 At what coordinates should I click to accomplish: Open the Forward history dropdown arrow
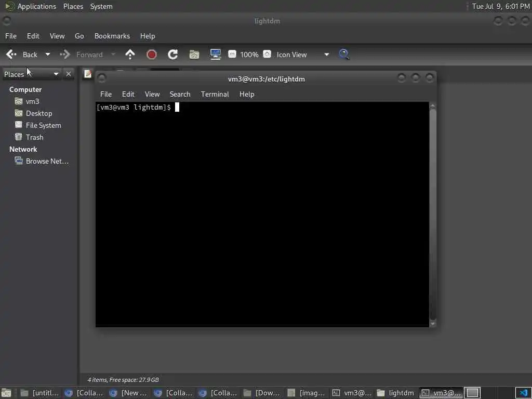tap(113, 54)
